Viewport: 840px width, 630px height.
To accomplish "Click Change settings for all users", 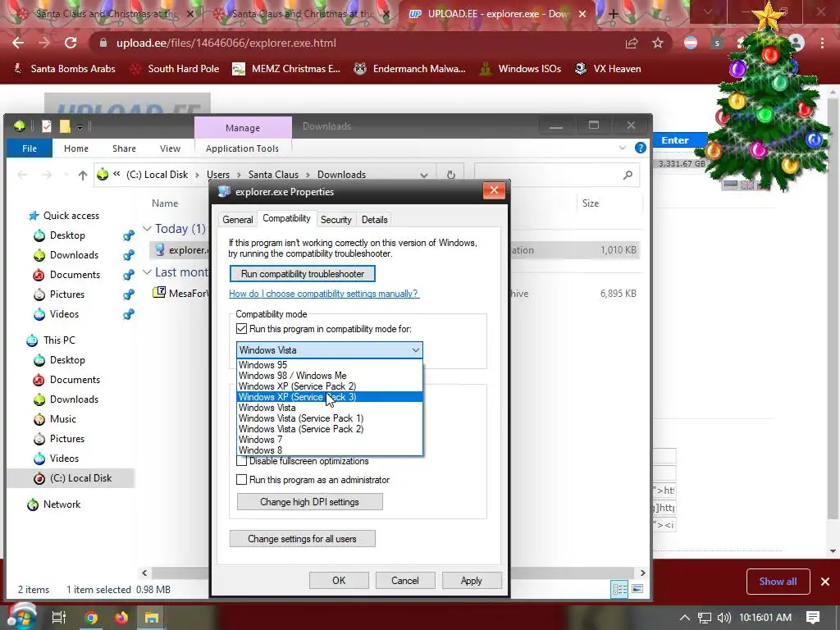I will click(302, 539).
